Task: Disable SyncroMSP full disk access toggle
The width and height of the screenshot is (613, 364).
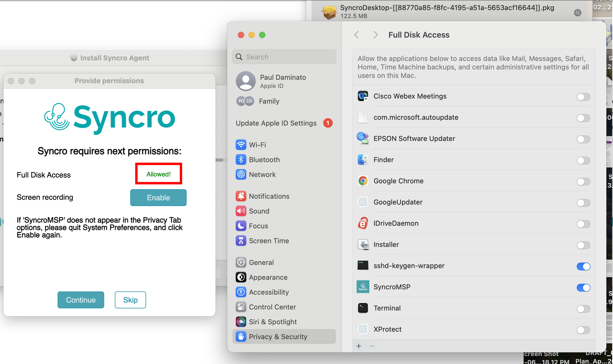Action: (583, 287)
